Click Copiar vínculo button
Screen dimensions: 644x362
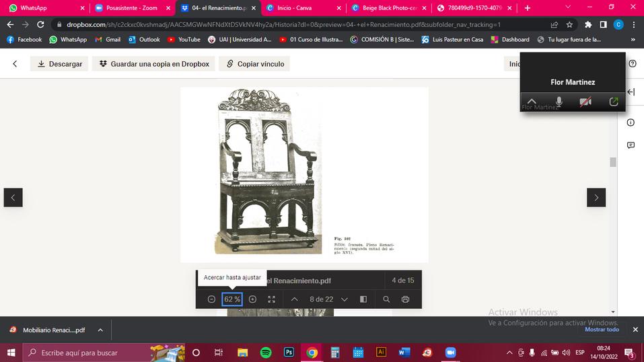coord(254,64)
